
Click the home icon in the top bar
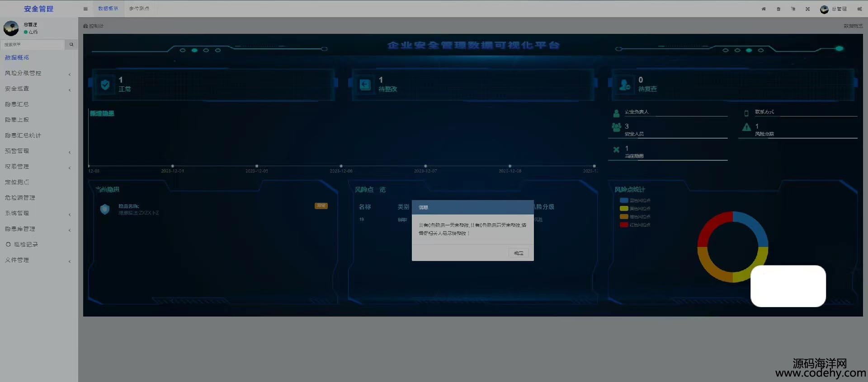(x=764, y=9)
